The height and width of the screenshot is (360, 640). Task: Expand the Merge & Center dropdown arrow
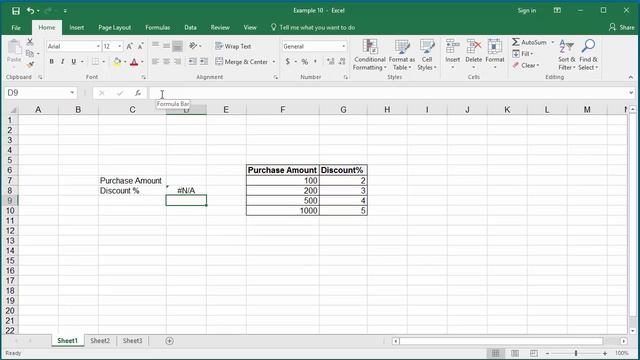[x=274, y=62]
